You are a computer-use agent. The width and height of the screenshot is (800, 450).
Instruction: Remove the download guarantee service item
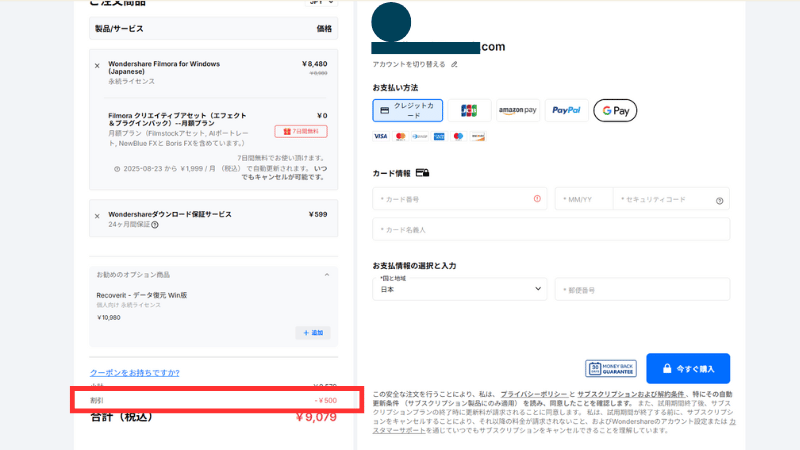click(x=97, y=216)
